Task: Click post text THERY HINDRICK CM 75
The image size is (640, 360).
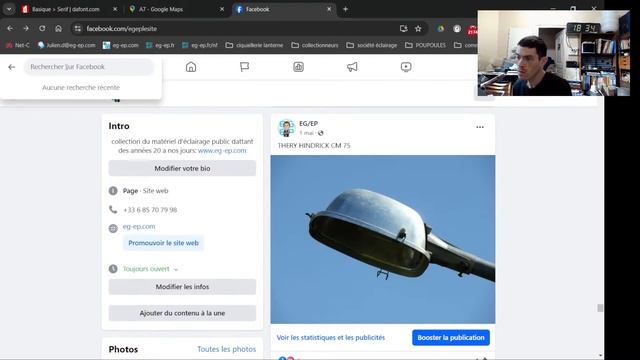Action: tap(314, 145)
